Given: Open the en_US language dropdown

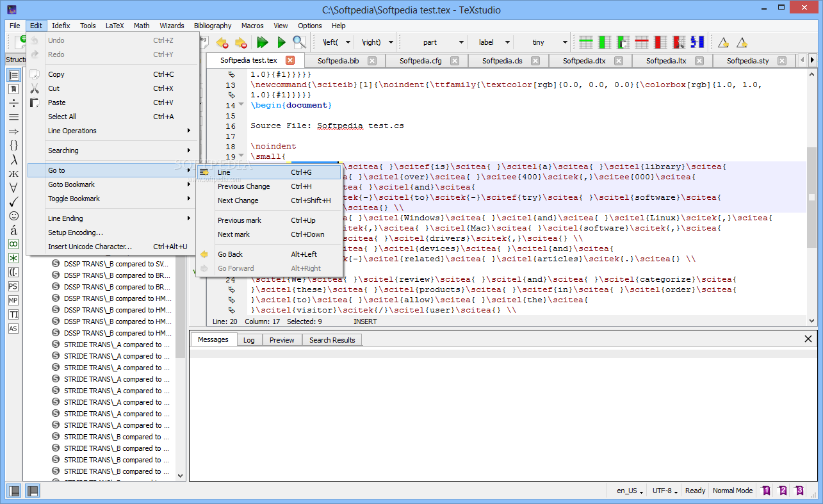Looking at the screenshot, I should pyautogui.click(x=630, y=491).
